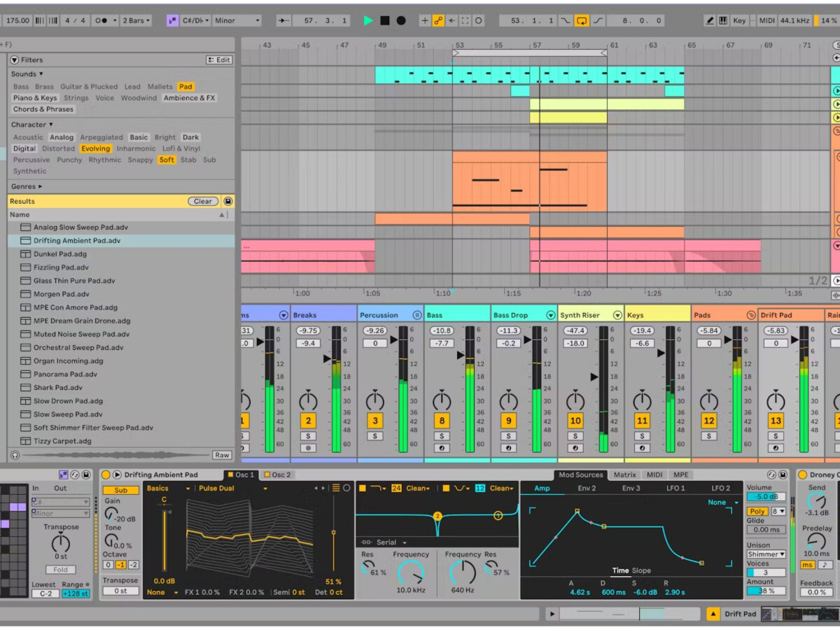Select Glass Thin Pure Pad.adv preset
Image resolution: width=840 pixels, height=630 pixels.
74,281
